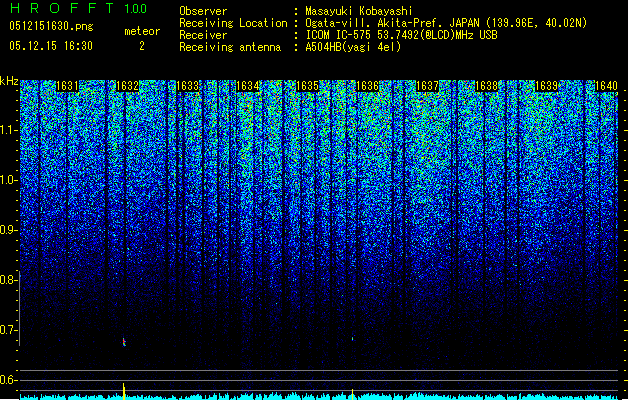629x400 pixels.
Task: Click the 1639 time marker
Action: (x=547, y=86)
